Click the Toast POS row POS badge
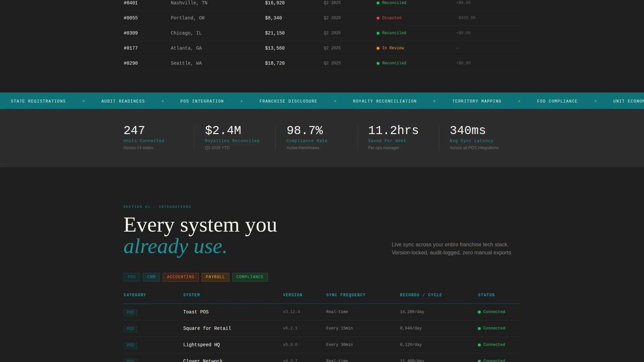Screen dimensions: 644x362 point(130,312)
